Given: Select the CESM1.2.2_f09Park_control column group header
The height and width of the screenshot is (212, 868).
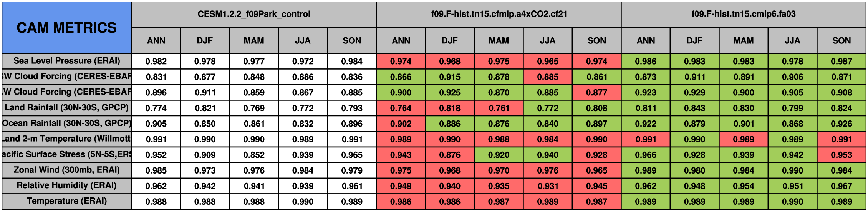Looking at the screenshot, I should click(x=254, y=14).
